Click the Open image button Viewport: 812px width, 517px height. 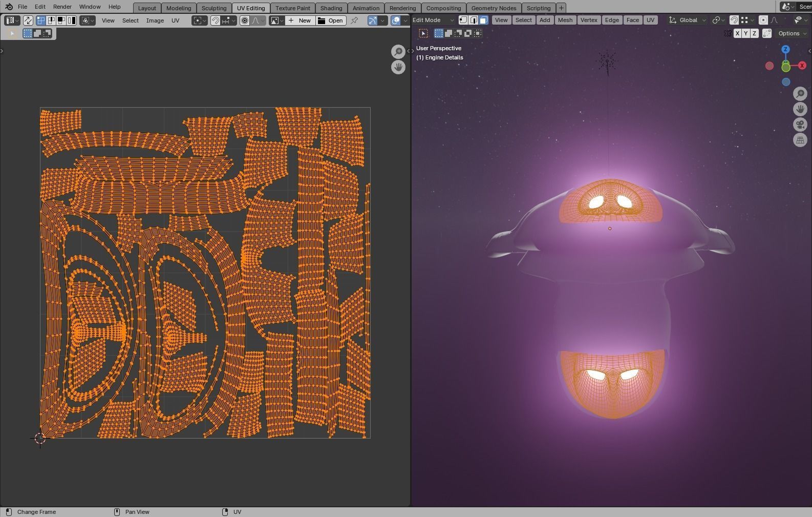point(331,20)
